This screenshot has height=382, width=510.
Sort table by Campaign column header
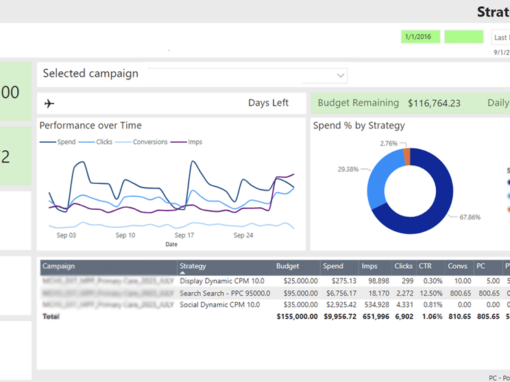59,266
